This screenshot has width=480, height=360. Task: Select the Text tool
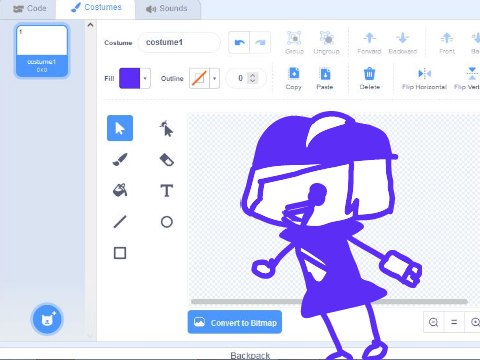coord(166,190)
